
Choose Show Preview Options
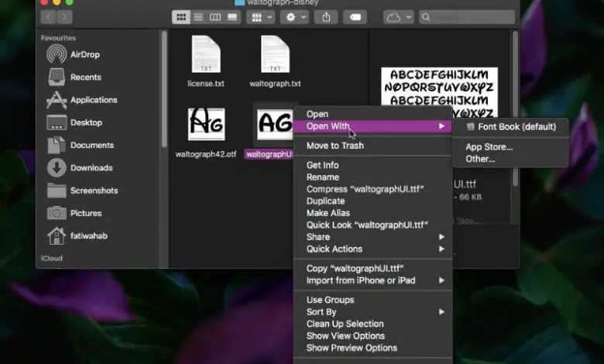(x=372, y=348)
